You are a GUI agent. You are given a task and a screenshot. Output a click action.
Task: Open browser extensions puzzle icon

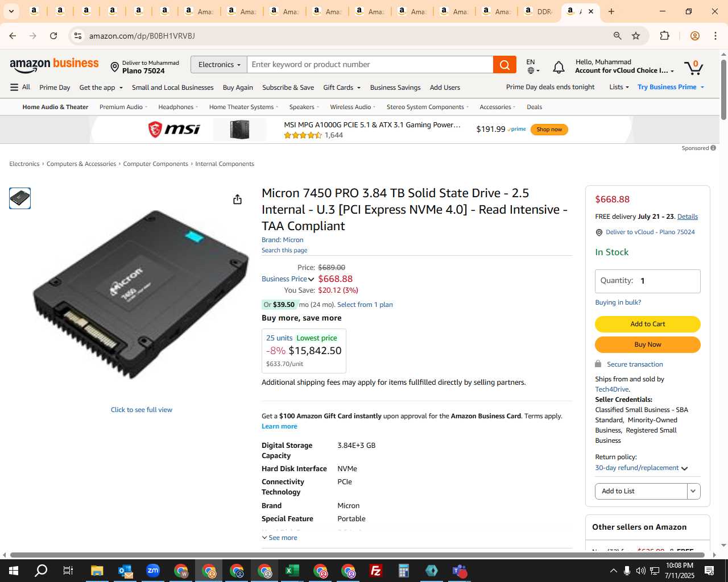(x=664, y=36)
